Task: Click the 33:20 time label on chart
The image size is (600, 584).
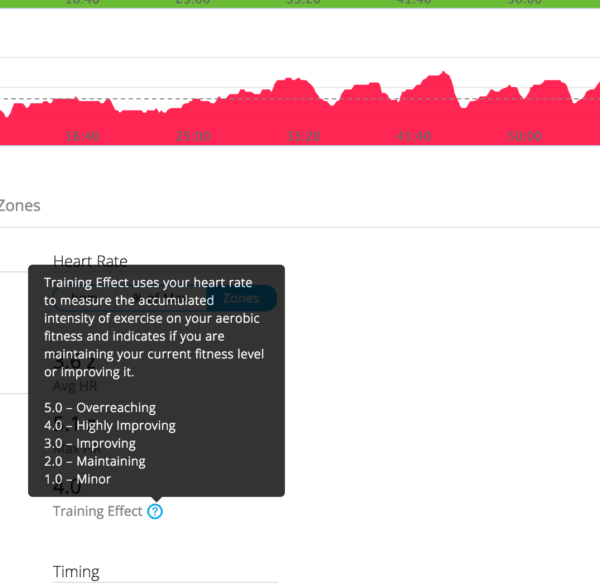Action: point(303,136)
